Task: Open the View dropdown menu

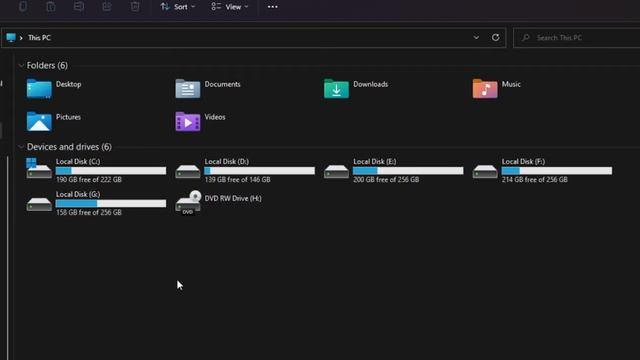Action: (230, 7)
